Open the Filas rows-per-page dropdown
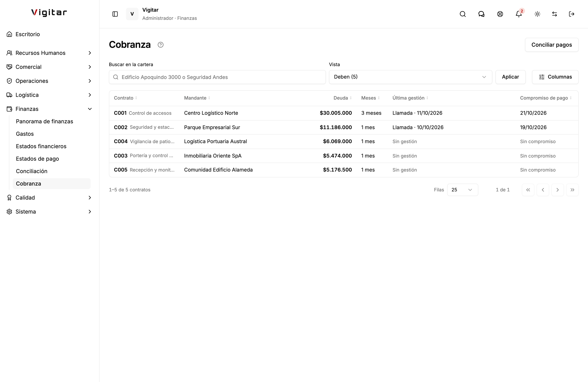Screen dimensions: 588x382 [x=463, y=190]
